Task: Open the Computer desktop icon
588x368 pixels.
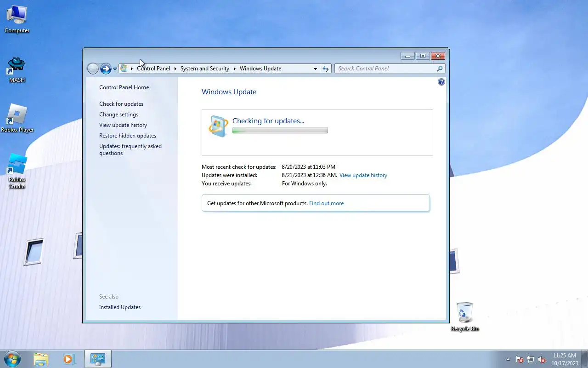Action: click(17, 19)
